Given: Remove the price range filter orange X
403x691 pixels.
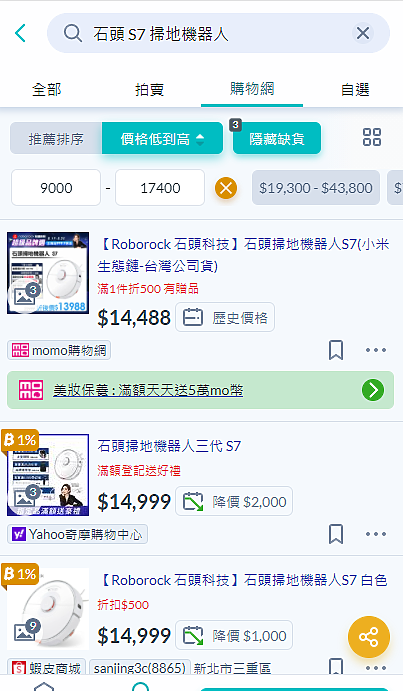Looking at the screenshot, I should (x=226, y=188).
